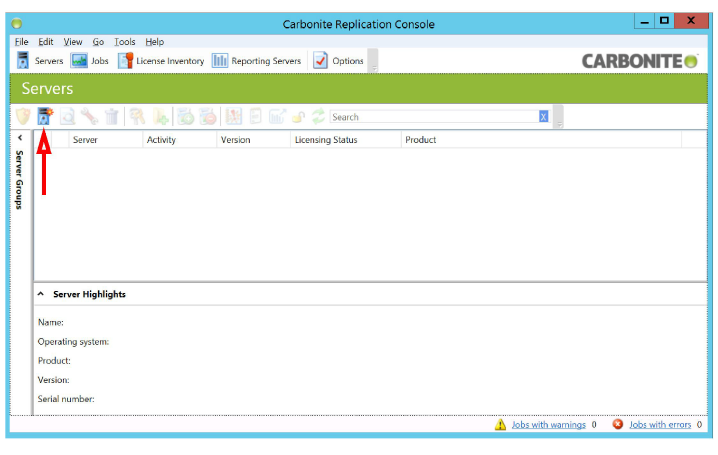
Task: Click into the Search field
Action: click(x=434, y=117)
